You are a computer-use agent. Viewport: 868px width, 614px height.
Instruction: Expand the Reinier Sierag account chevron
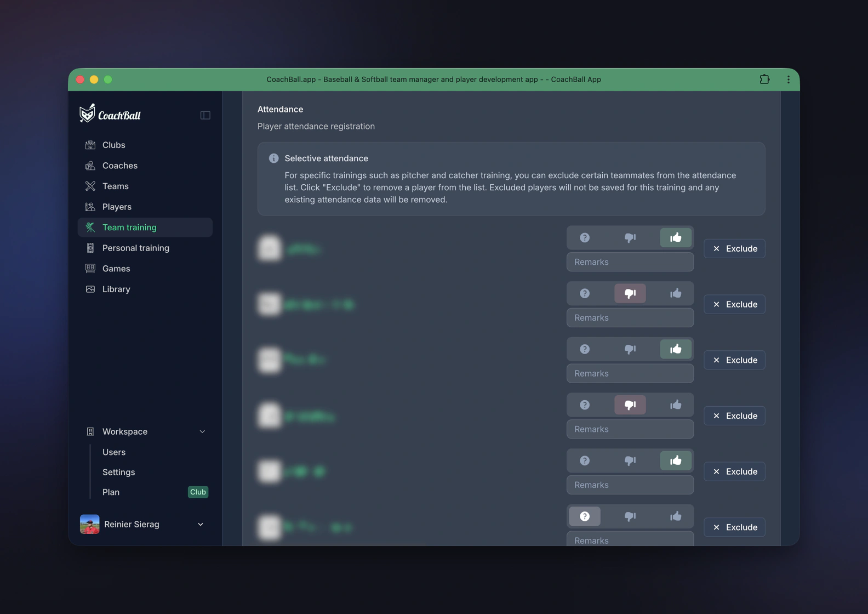(x=201, y=524)
